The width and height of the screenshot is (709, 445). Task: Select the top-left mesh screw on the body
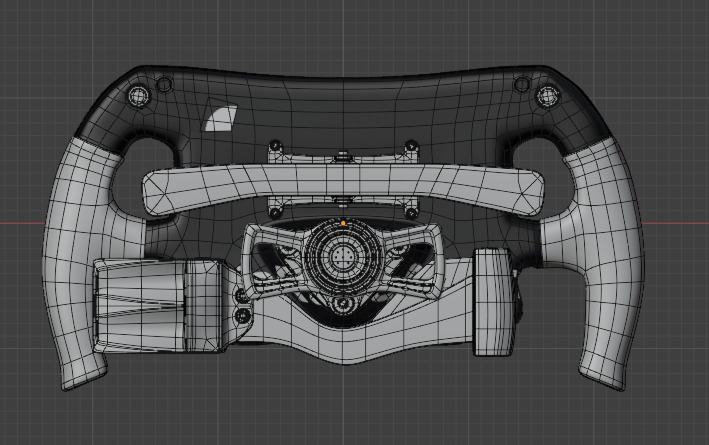pos(139,96)
